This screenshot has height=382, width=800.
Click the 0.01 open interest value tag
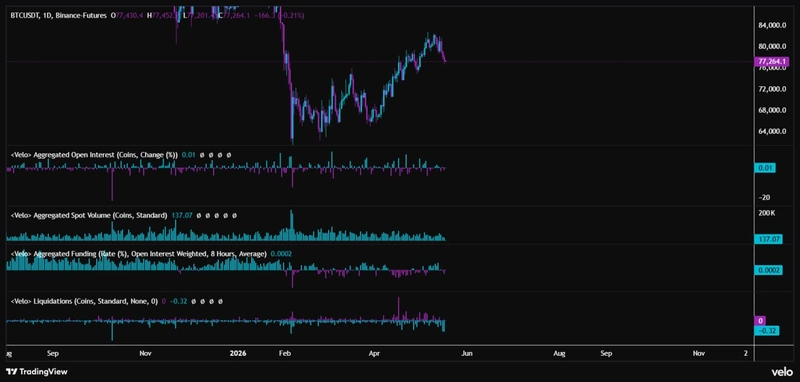tap(765, 168)
